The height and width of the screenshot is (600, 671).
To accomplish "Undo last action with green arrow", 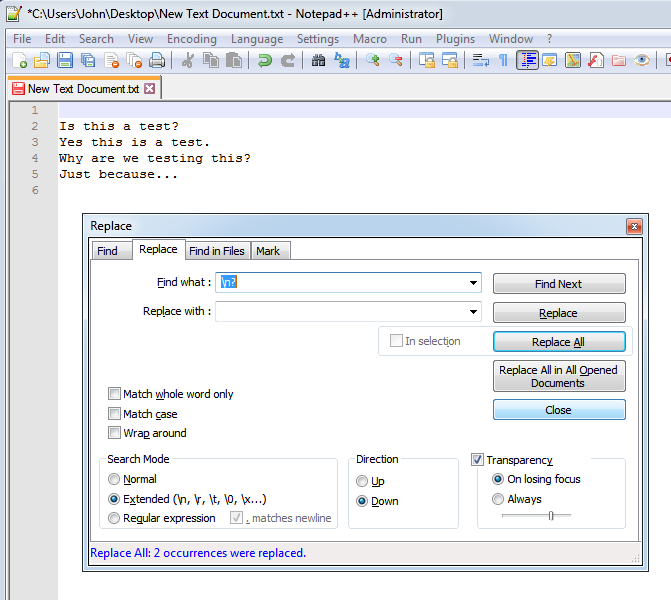I will (x=265, y=60).
